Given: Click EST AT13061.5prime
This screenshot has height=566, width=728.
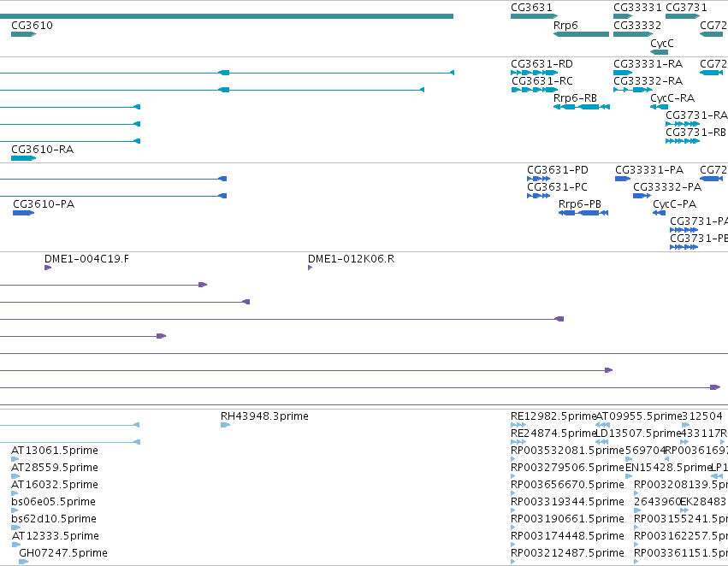Looking at the screenshot, I should click(x=15, y=459).
